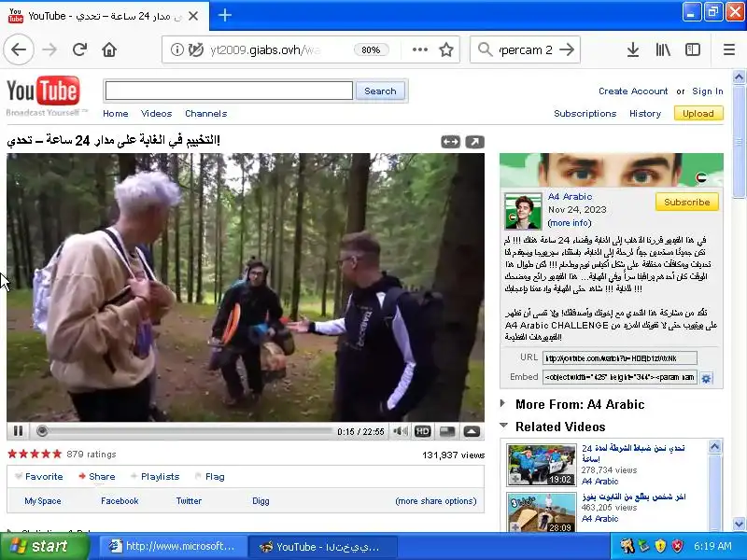Click the page scrollbar up arrow

739,77
